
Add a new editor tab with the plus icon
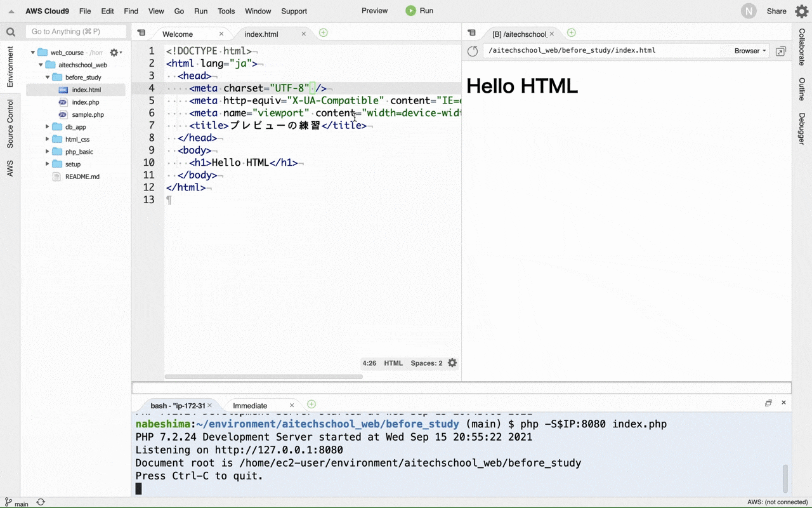click(323, 33)
